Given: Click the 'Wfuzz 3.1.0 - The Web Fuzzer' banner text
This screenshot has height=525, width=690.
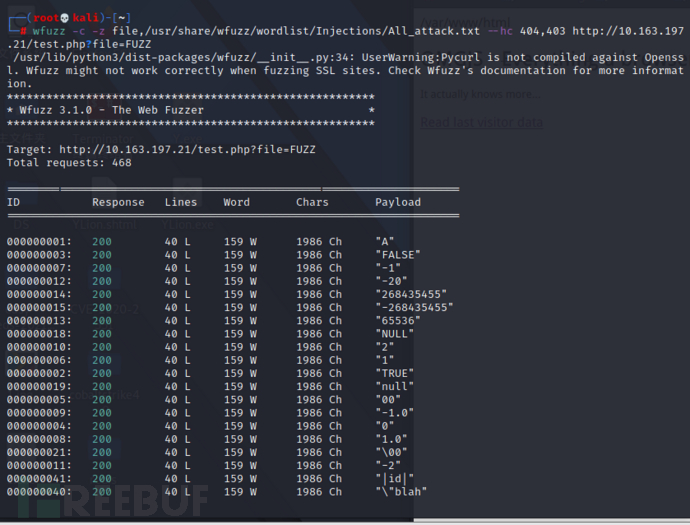Looking at the screenshot, I should coord(111,110).
